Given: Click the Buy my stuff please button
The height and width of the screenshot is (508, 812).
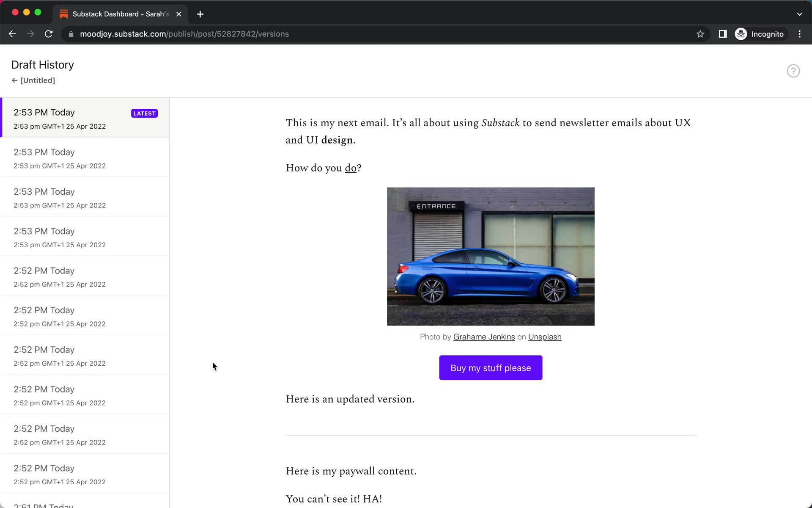Looking at the screenshot, I should (x=491, y=367).
